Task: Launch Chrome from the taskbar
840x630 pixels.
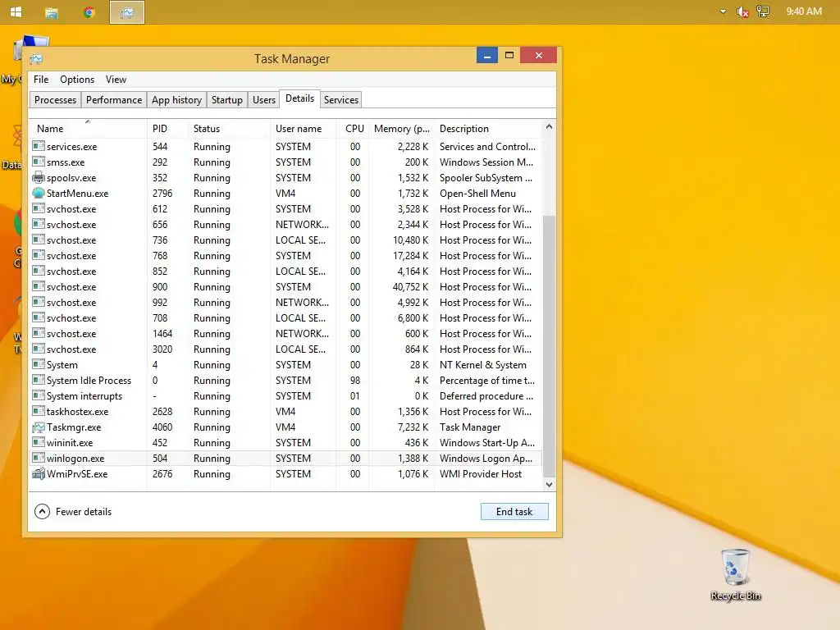Action: pyautogui.click(x=89, y=12)
